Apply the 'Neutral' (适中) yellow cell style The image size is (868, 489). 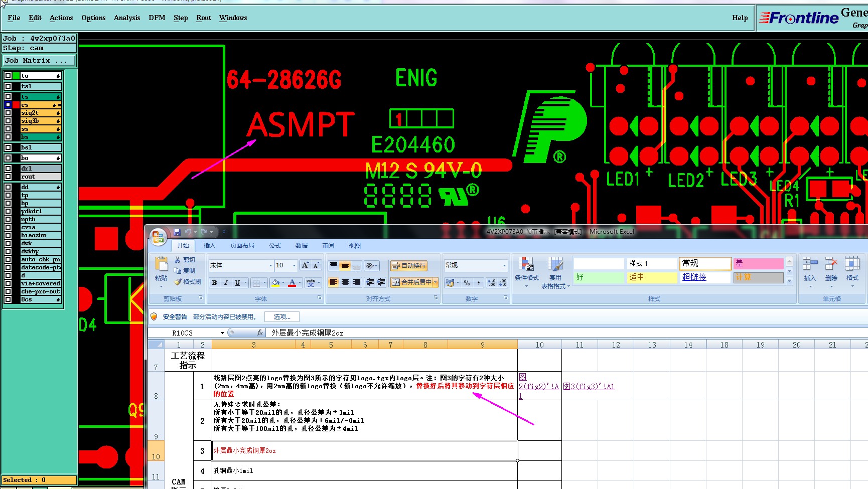point(652,277)
